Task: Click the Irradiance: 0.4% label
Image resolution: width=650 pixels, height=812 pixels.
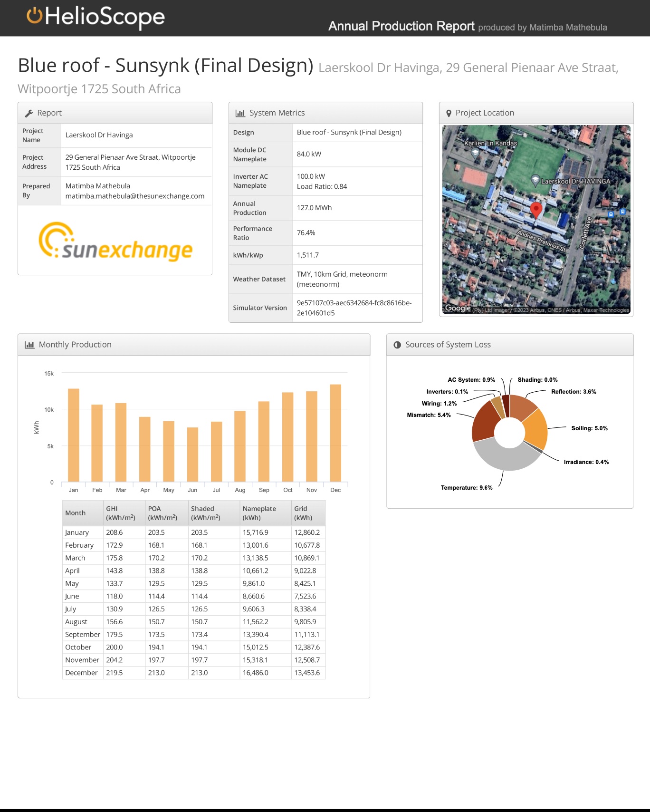Action: [x=586, y=462]
